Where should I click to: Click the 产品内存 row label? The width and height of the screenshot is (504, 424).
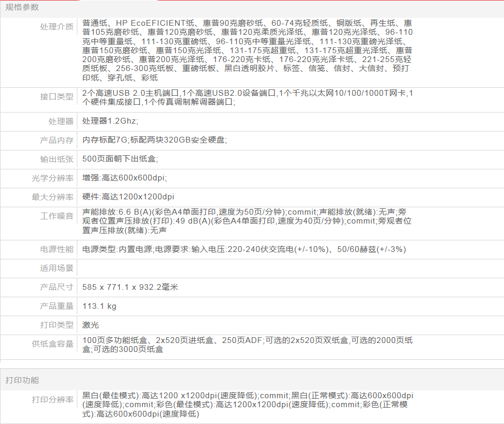[57, 140]
